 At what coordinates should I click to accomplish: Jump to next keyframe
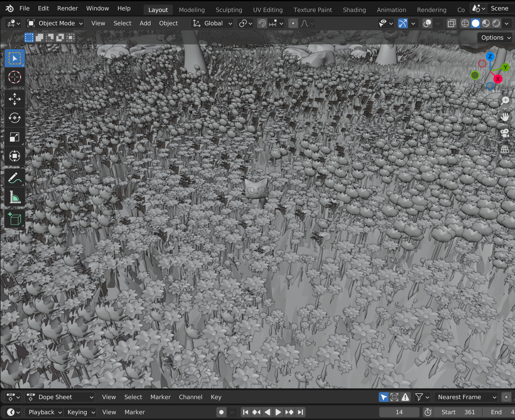(289, 412)
